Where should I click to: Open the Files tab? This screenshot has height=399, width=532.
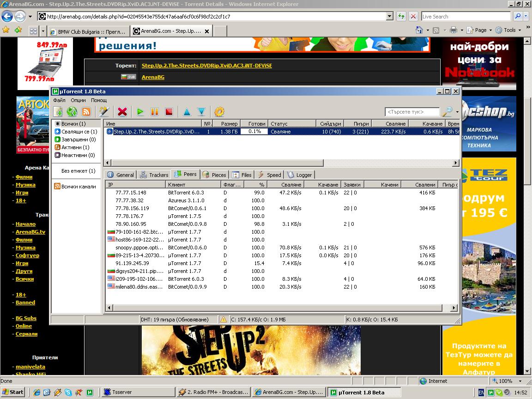[x=242, y=175]
